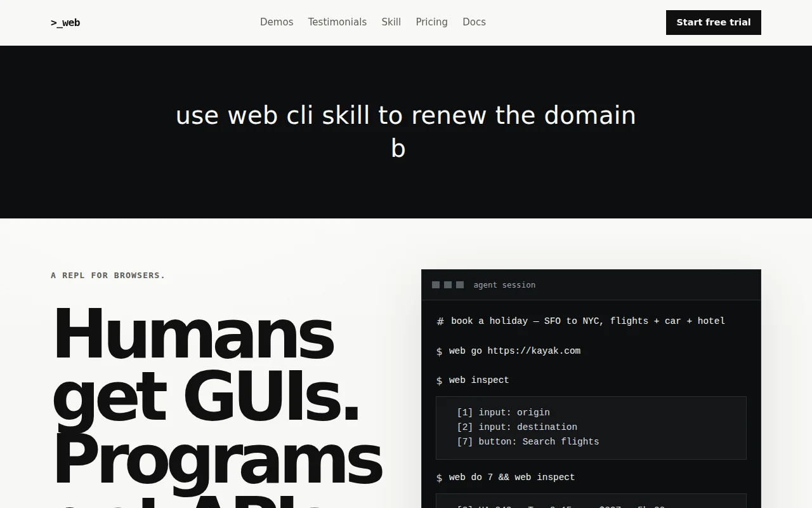The width and height of the screenshot is (812, 508).
Task: Click the 'get GUIs.' headline line
Action: [x=206, y=397]
